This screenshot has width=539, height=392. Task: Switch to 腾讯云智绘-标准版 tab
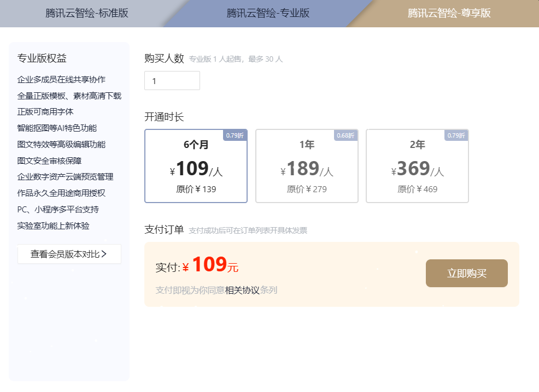[x=86, y=13]
